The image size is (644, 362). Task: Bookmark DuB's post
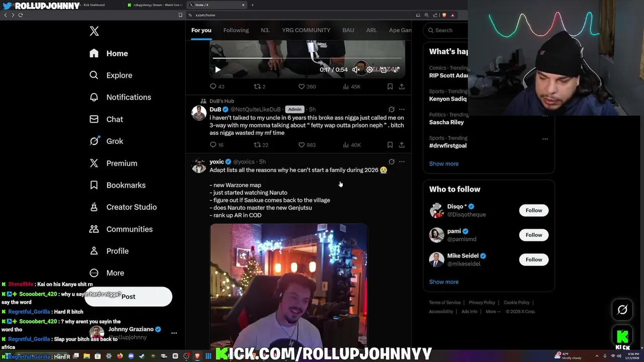point(390,145)
